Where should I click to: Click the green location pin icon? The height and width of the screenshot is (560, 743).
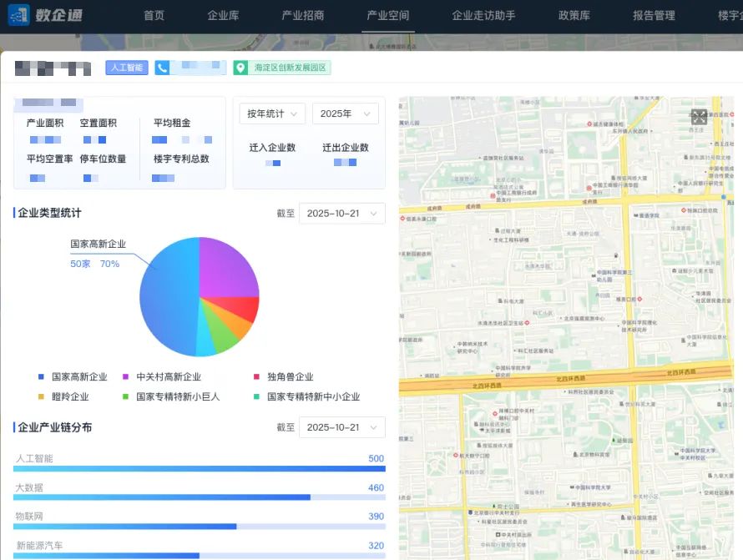tap(240, 68)
